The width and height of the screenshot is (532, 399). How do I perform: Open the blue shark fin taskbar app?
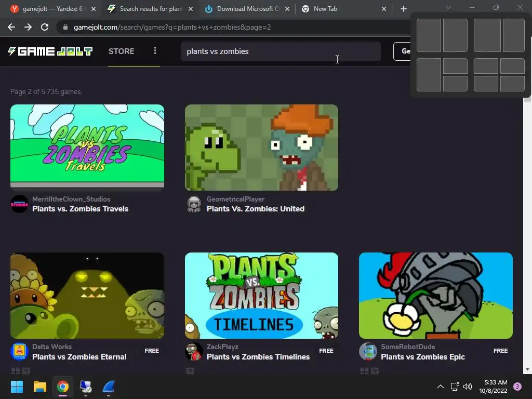[109, 387]
